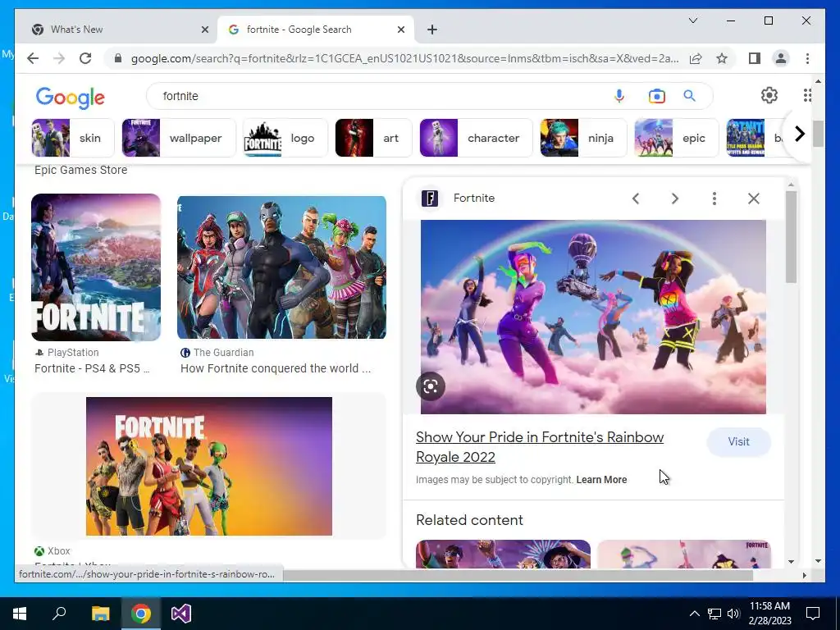840x630 pixels.
Task: Click the preview panel scrollbar thumb
Action: 791,236
